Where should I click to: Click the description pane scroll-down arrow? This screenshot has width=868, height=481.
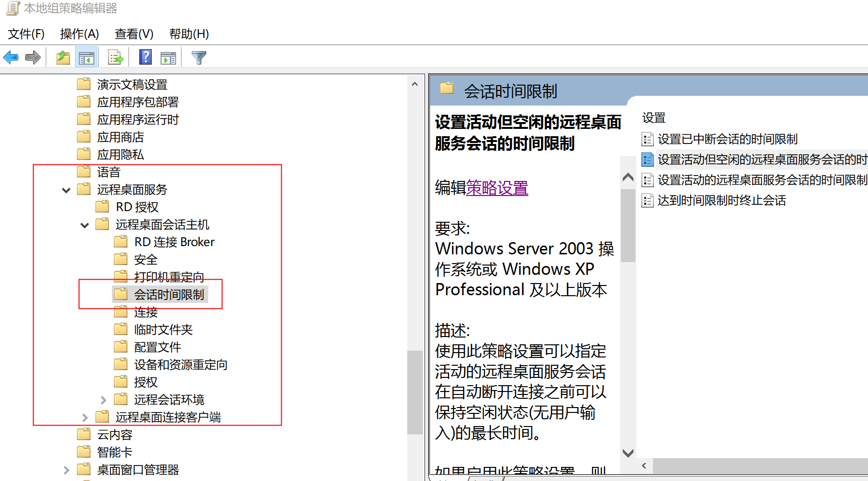(x=628, y=453)
